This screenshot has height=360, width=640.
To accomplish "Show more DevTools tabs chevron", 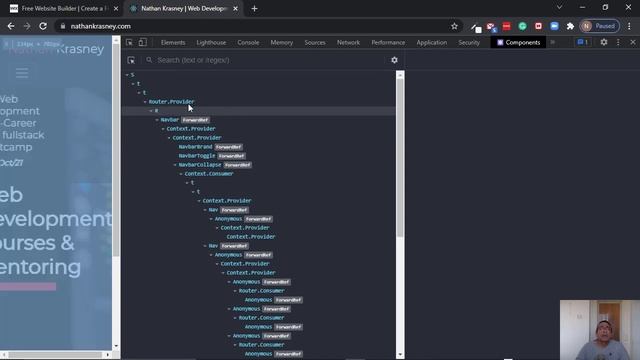I will pyautogui.click(x=553, y=42).
